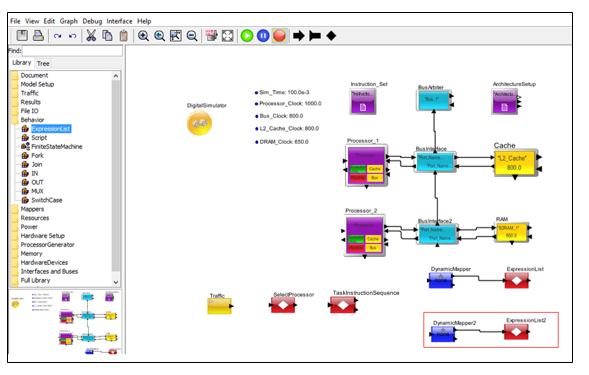Switch to the Tree tab
Viewport: 589px width, 375px height.
click(43, 64)
